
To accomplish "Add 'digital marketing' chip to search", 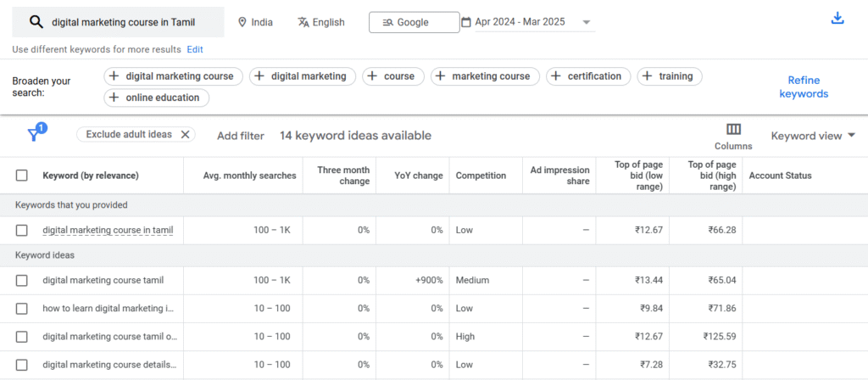I will tap(303, 76).
